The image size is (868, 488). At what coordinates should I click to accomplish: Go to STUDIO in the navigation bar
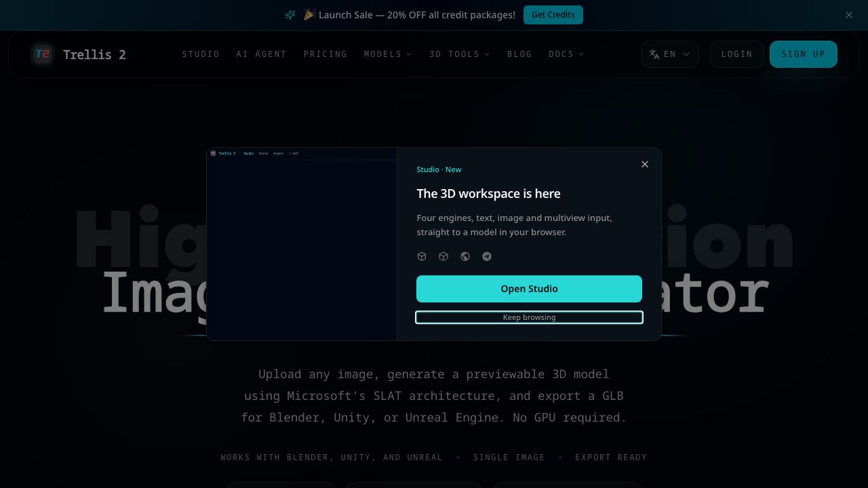pyautogui.click(x=201, y=54)
